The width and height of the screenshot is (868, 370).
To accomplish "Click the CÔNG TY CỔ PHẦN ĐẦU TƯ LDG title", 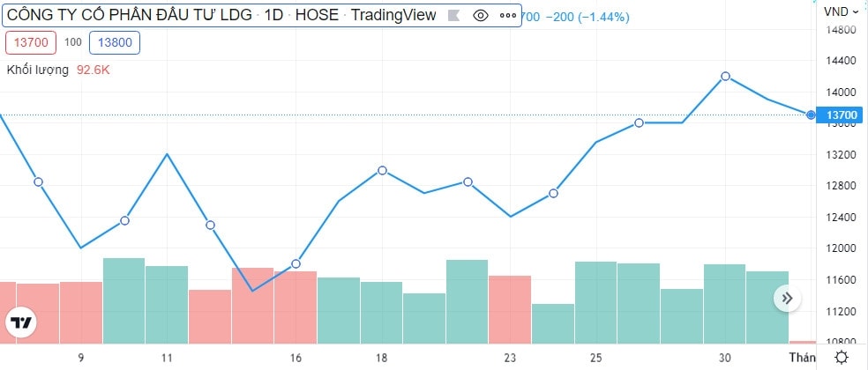I will 129,15.
